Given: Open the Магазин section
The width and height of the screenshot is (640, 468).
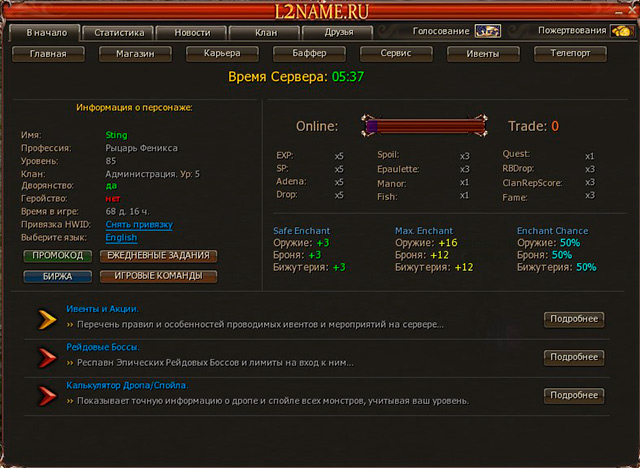Looking at the screenshot, I should pyautogui.click(x=135, y=53).
